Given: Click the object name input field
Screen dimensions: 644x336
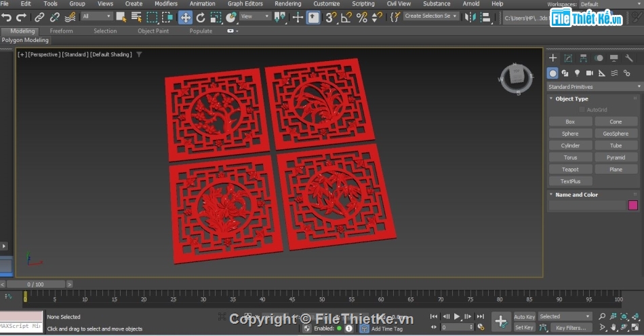Looking at the screenshot, I should pyautogui.click(x=587, y=205).
